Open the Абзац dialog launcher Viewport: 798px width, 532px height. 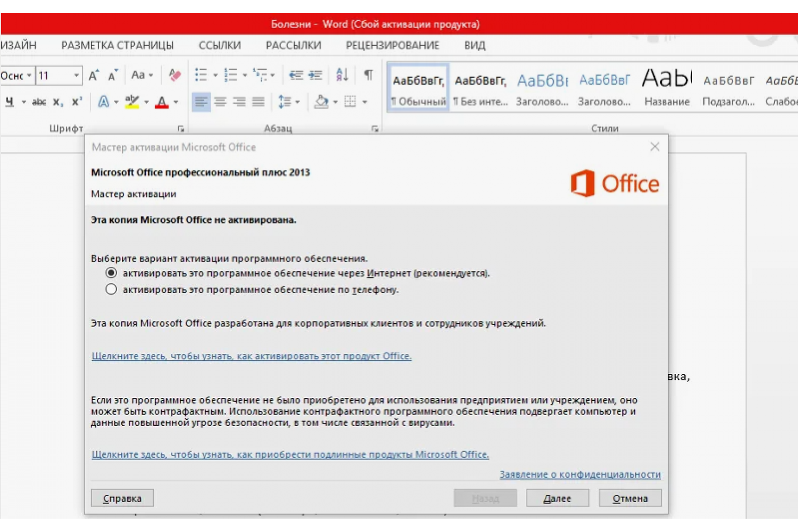(375, 129)
